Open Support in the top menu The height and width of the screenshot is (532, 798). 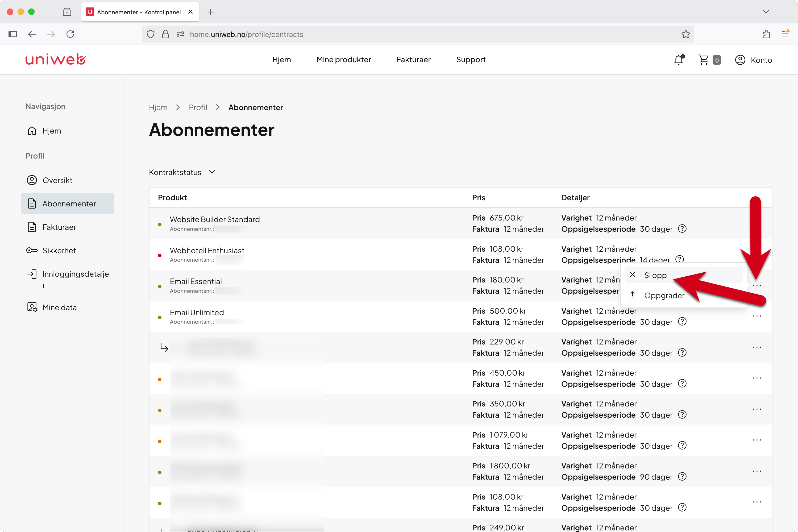coord(471,60)
